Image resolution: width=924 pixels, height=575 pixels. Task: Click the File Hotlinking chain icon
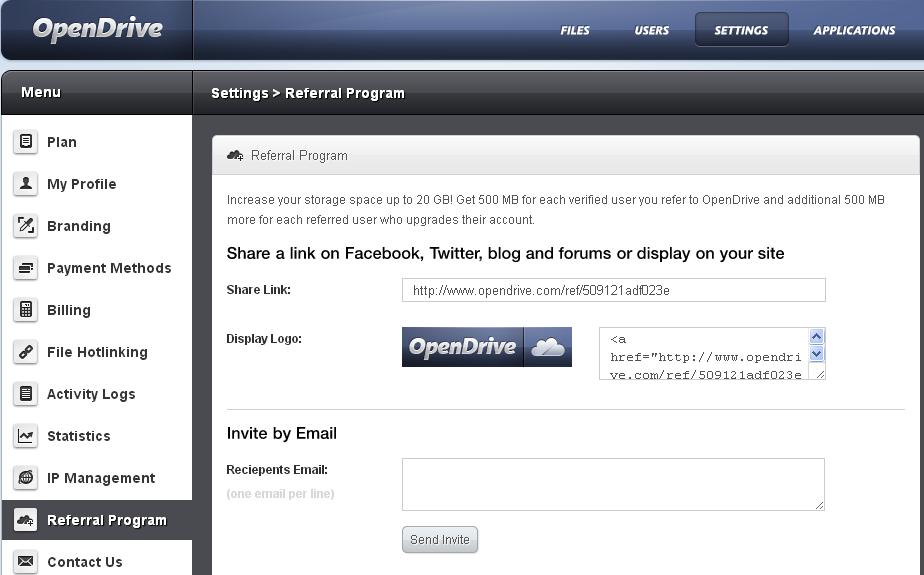click(x=25, y=352)
